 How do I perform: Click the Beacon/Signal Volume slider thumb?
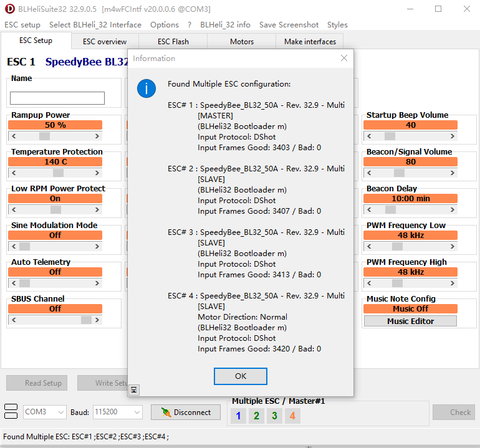point(399,173)
